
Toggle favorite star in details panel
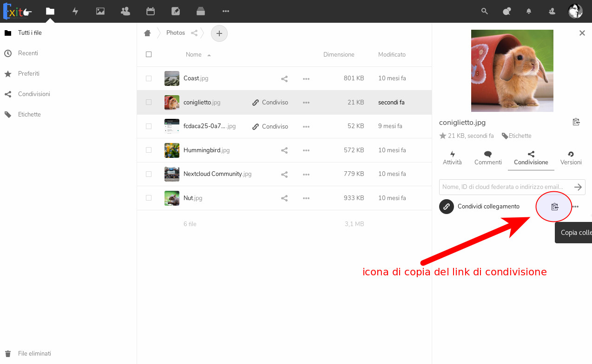coord(443,136)
